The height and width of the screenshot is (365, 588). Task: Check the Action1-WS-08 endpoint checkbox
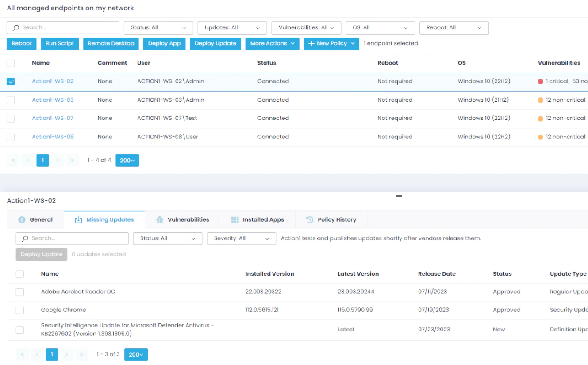[x=11, y=137]
